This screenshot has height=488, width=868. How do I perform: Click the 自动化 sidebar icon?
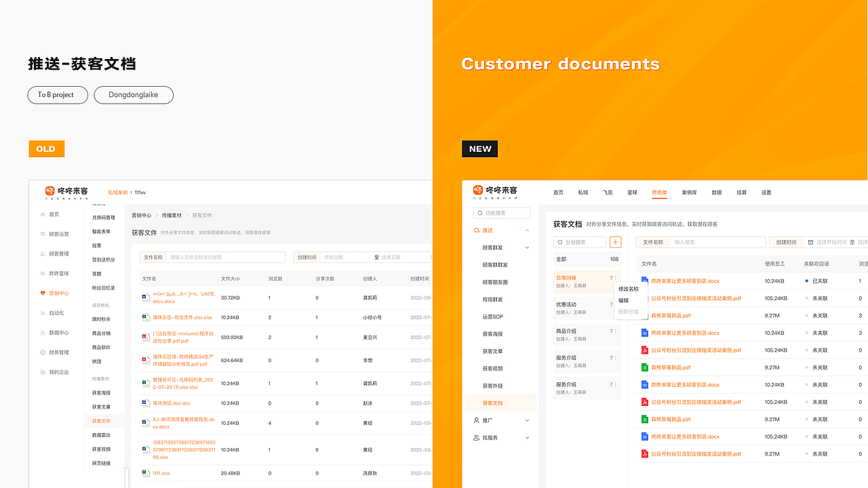pyautogui.click(x=43, y=313)
